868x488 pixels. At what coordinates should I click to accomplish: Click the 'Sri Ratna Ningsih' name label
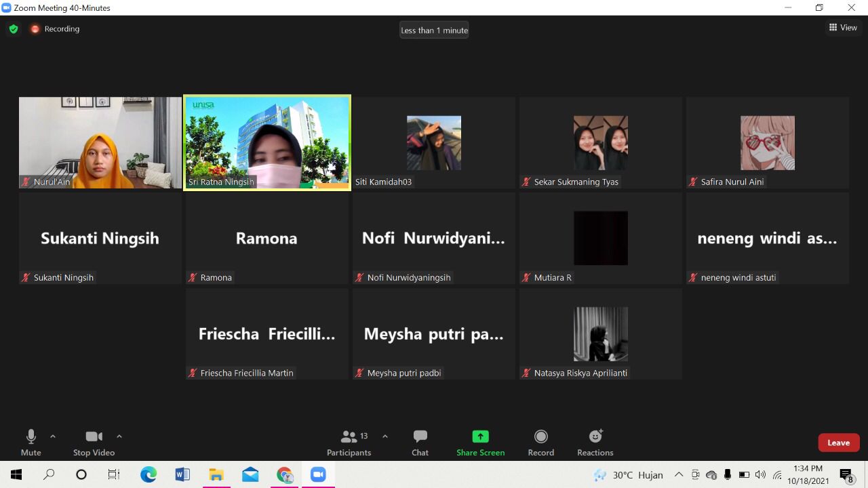[x=221, y=182]
